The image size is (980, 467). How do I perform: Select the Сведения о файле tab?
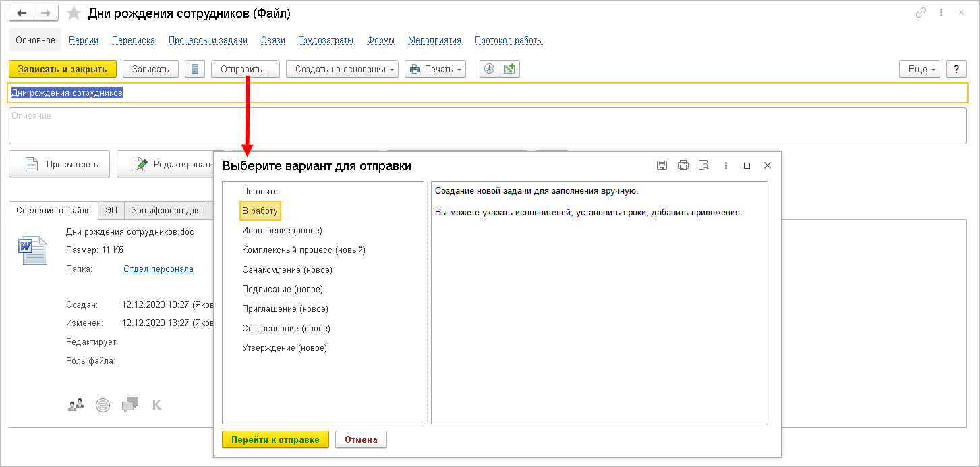[53, 211]
